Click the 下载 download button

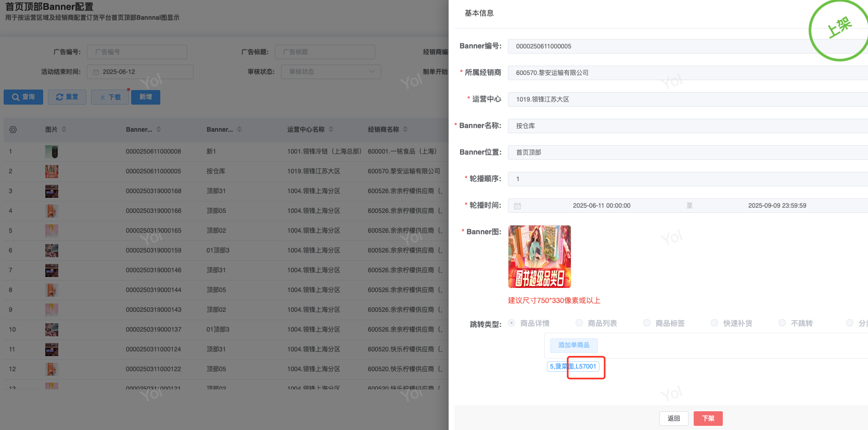click(x=110, y=97)
